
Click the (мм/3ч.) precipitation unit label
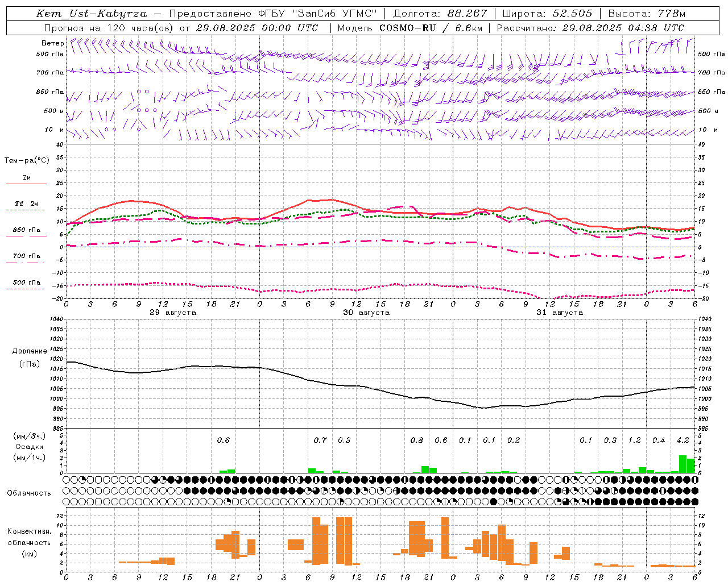click(x=29, y=436)
